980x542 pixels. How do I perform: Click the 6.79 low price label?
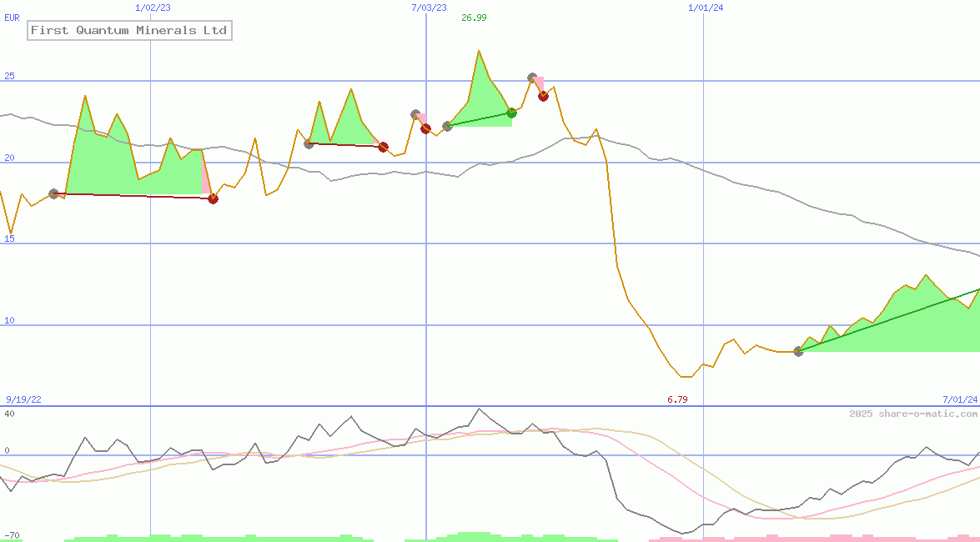point(677,399)
